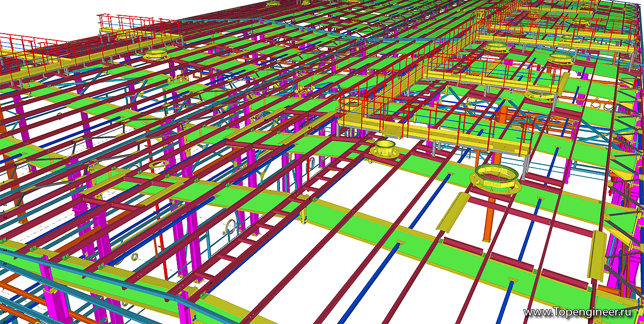Viewport: 644px width, 324px height.
Task: Click the small yellow ring below the walkway corner
Action: 384,149
